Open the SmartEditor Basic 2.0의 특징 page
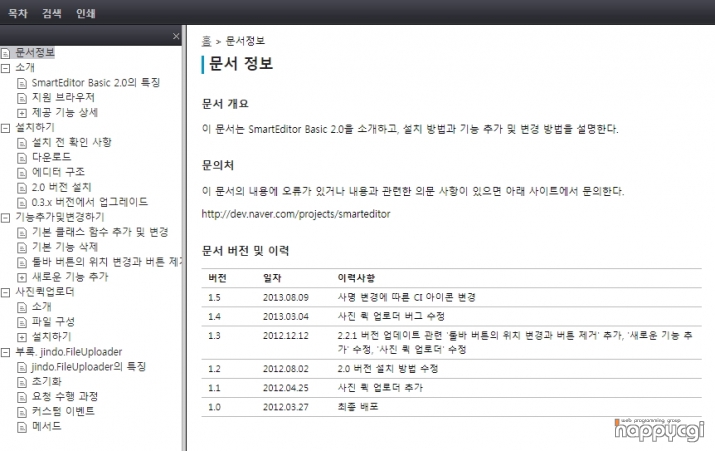 pyautogui.click(x=96, y=83)
